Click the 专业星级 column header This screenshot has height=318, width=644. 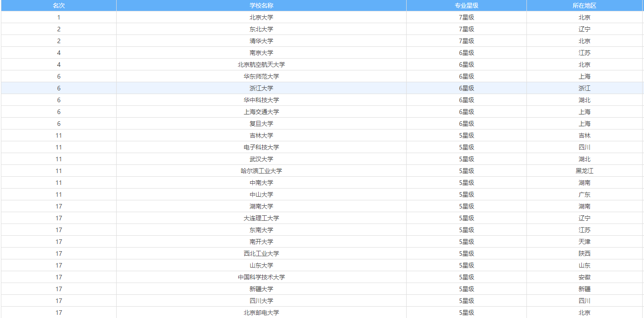point(467,5)
